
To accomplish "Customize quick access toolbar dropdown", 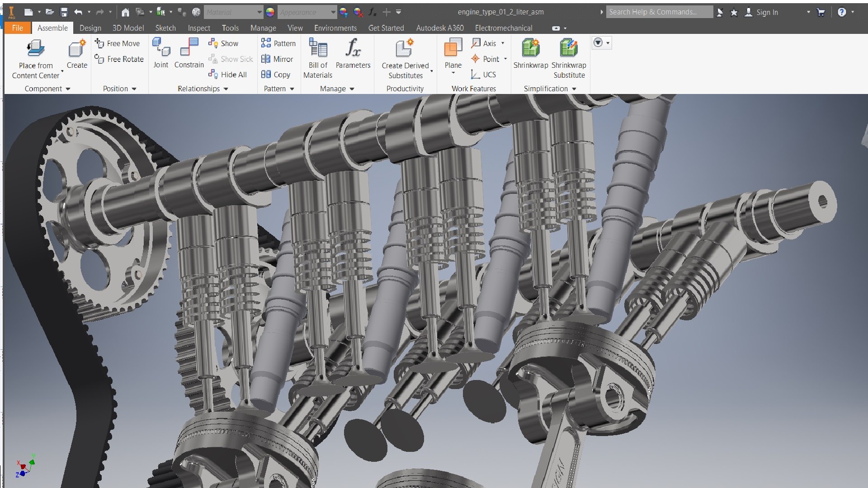I will [x=398, y=12].
